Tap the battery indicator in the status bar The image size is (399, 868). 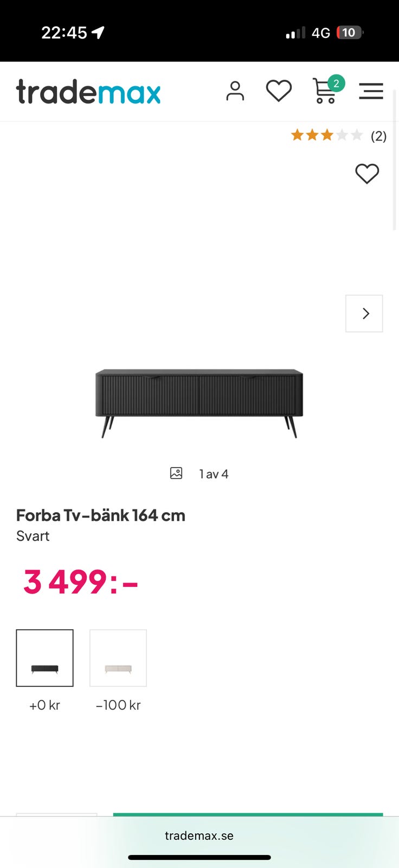pos(349,33)
